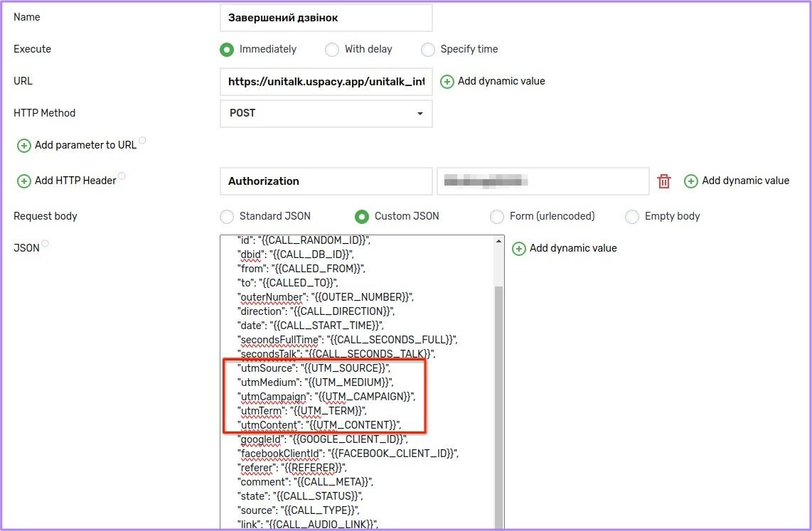Click the JSON scrollbar up arrow
The image size is (812, 531).
click(x=498, y=242)
